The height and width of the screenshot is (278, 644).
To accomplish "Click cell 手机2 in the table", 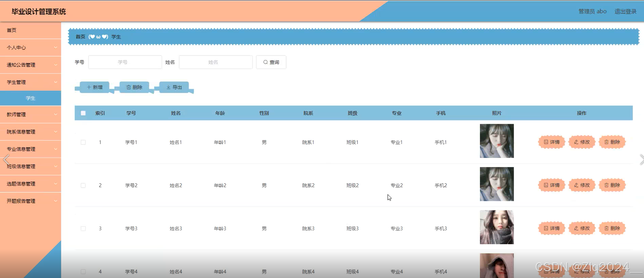I will pos(441,185).
